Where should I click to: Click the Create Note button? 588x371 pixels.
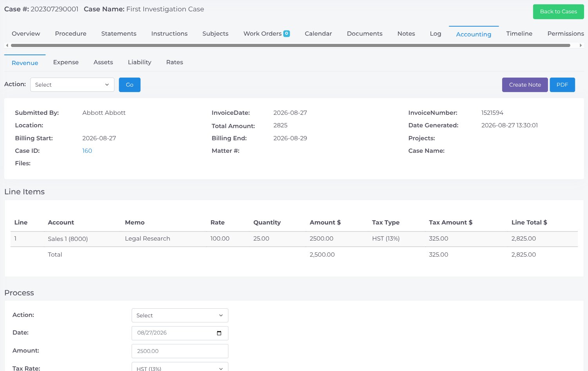[x=525, y=85]
